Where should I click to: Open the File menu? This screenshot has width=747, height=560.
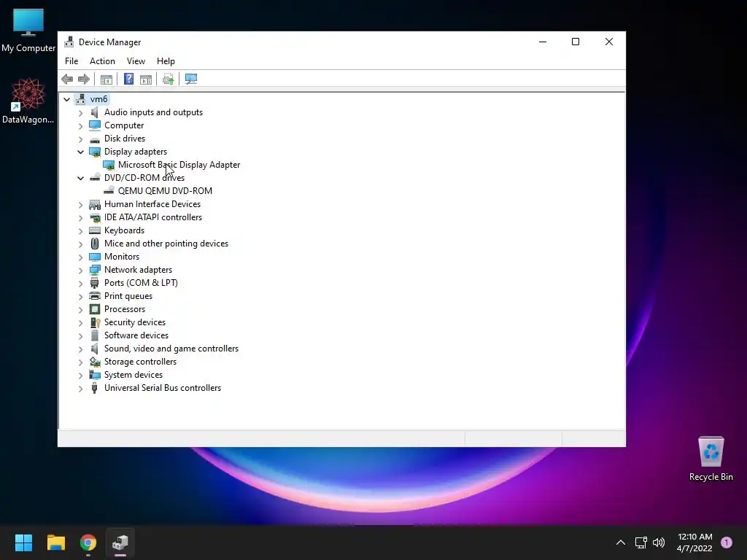point(71,61)
